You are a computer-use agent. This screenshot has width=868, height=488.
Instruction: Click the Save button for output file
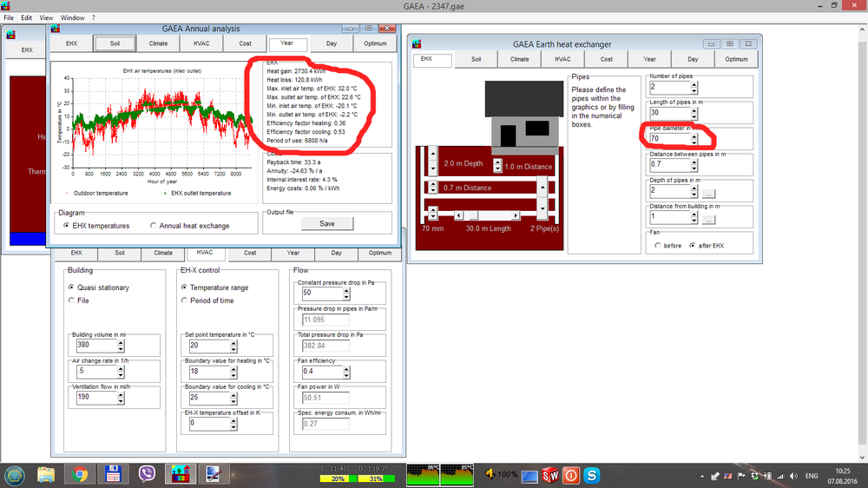(326, 223)
